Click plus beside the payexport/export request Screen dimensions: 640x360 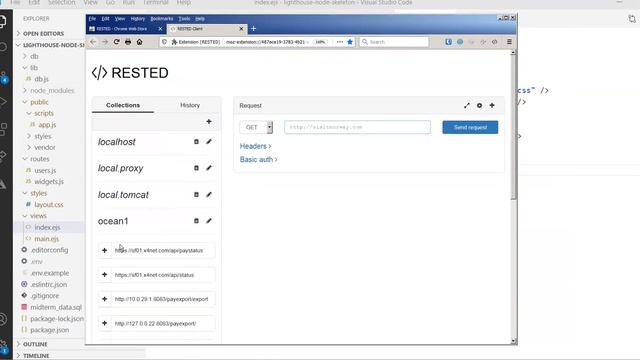point(104,299)
